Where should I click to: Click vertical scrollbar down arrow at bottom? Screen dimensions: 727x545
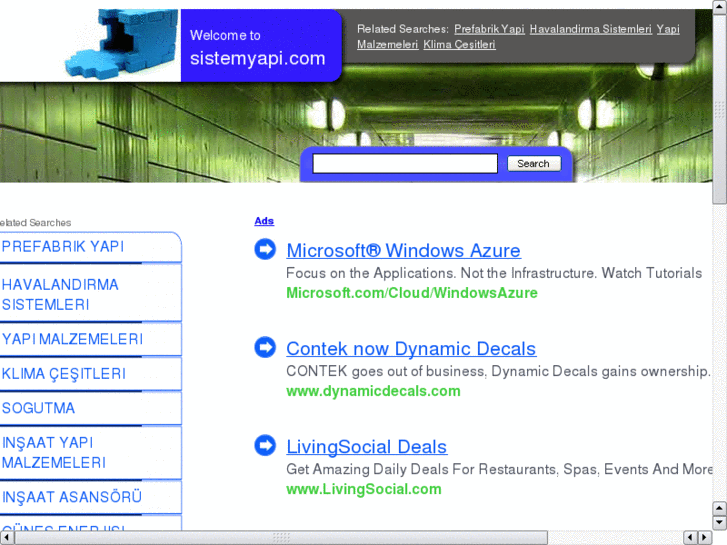pyautogui.click(x=719, y=522)
